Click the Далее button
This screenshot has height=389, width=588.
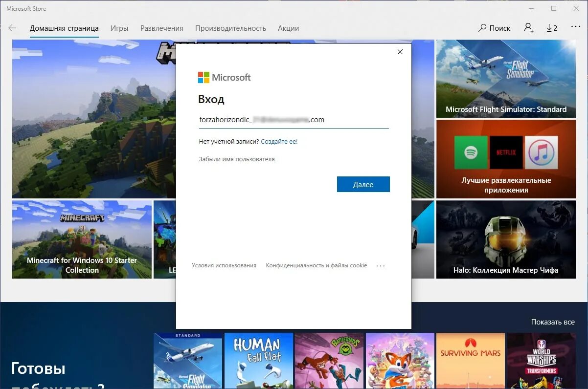click(363, 184)
